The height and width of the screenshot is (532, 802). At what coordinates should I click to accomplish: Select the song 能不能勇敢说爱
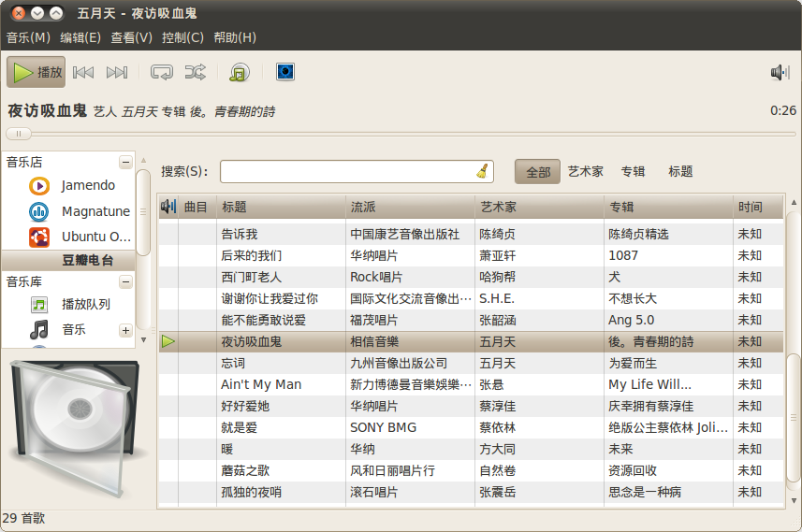(x=263, y=320)
